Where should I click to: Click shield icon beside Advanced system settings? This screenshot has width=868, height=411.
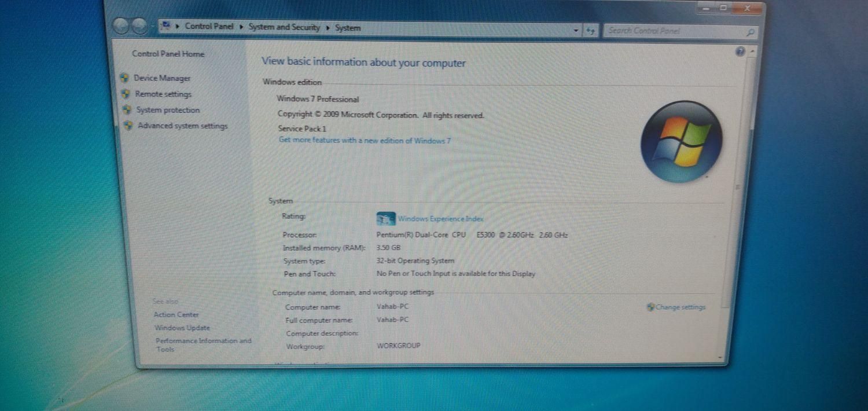tap(129, 126)
